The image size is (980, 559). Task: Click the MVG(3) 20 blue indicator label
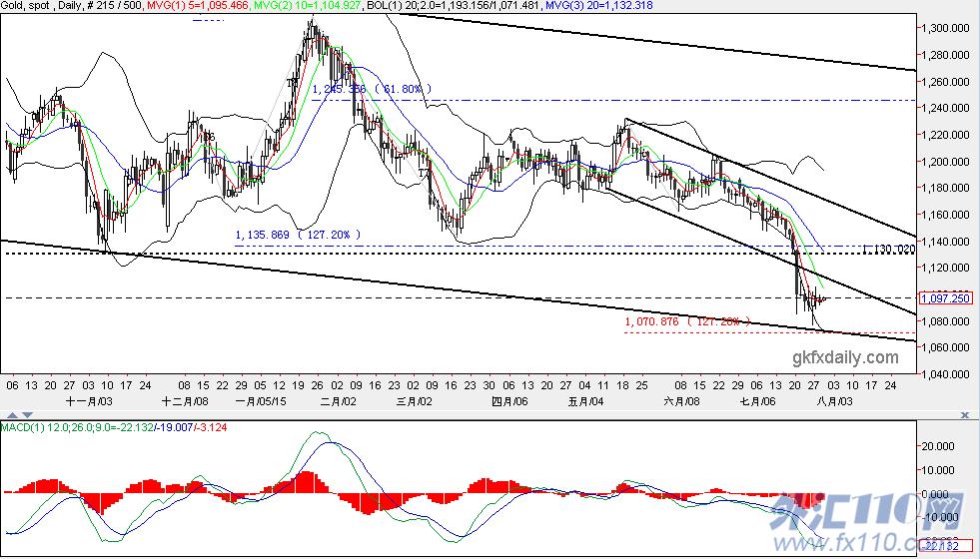599,5
